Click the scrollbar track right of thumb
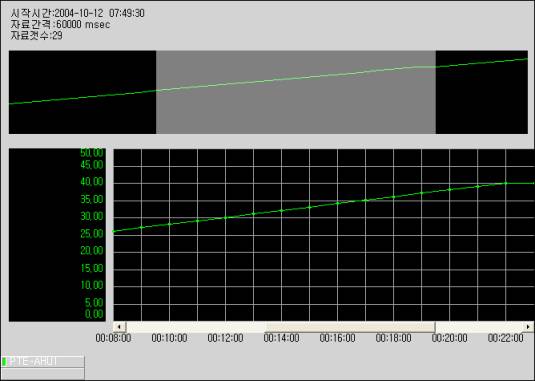 tap(479, 326)
